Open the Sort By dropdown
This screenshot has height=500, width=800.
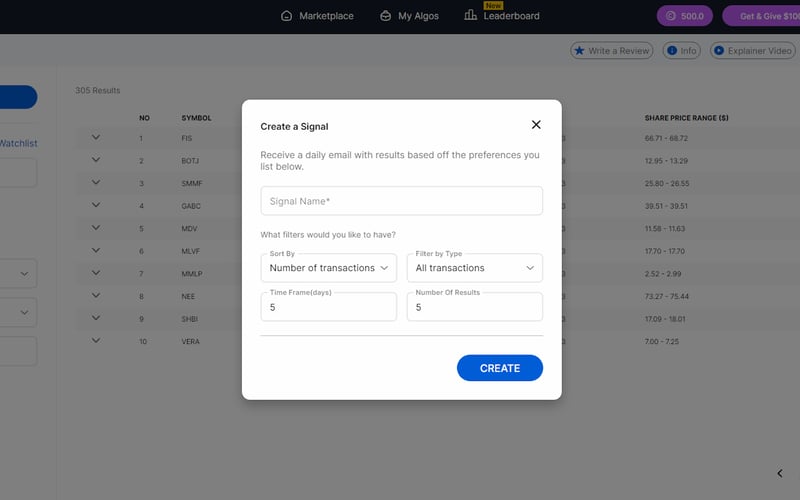pyautogui.click(x=329, y=268)
